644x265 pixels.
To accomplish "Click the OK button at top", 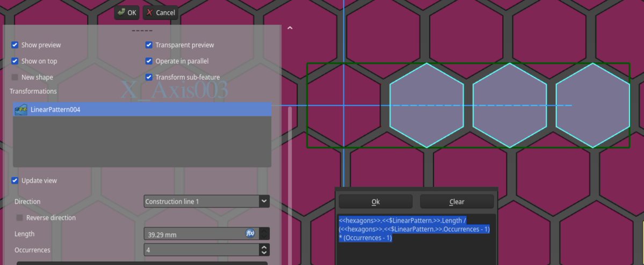I will (127, 13).
